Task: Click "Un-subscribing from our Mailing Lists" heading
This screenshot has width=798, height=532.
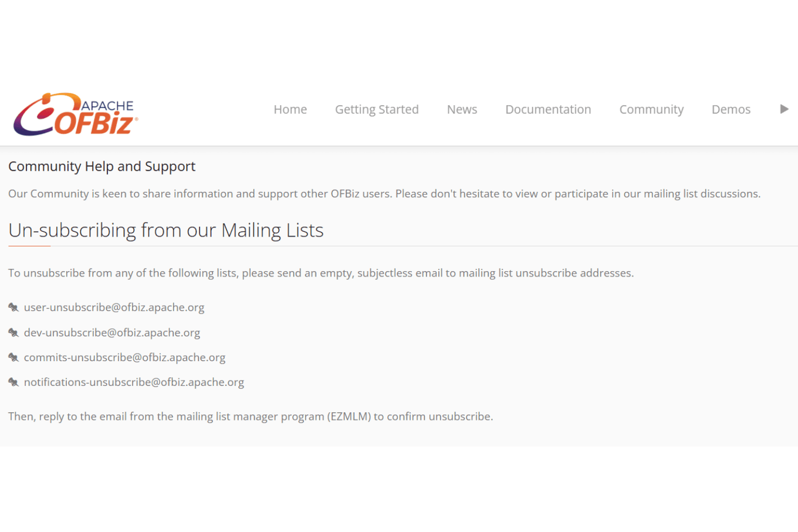Action: [x=166, y=231]
